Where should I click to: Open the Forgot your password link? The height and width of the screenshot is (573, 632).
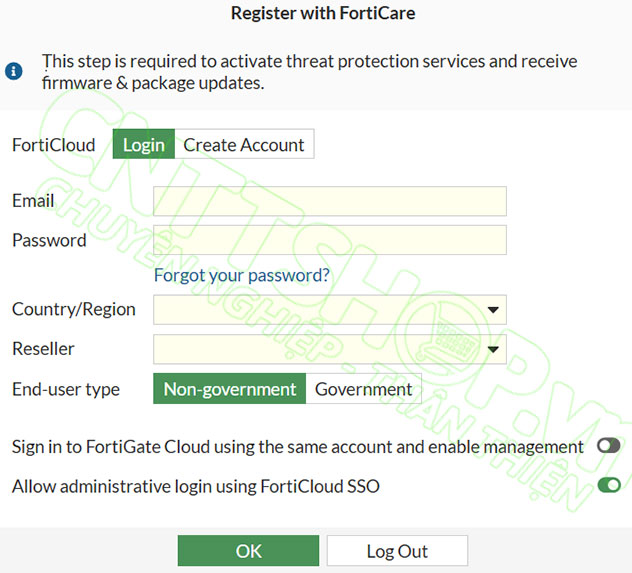coord(242,275)
